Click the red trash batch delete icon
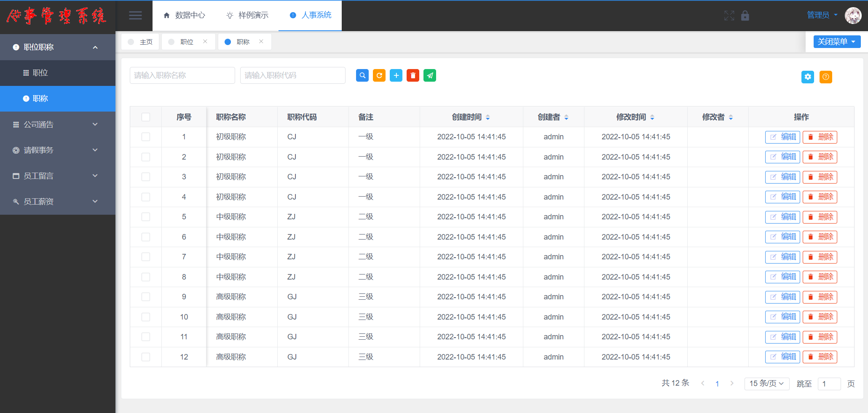Screen dimensions: 868x413 pos(413,75)
